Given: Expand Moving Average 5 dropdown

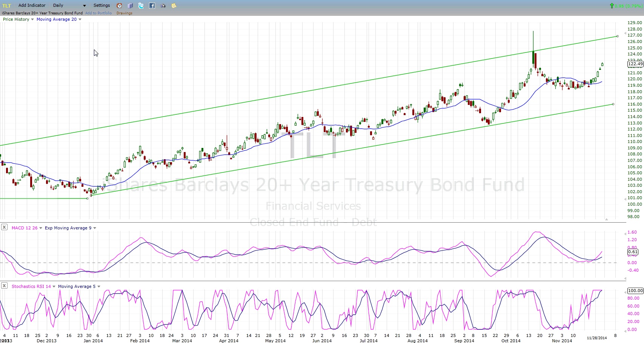Looking at the screenshot, I should (x=79, y=286).
